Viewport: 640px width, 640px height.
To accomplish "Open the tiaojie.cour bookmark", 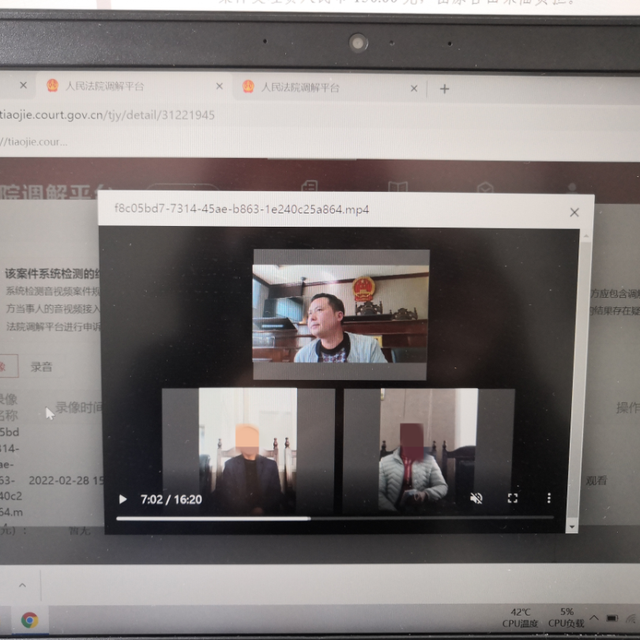I will [x=33, y=142].
